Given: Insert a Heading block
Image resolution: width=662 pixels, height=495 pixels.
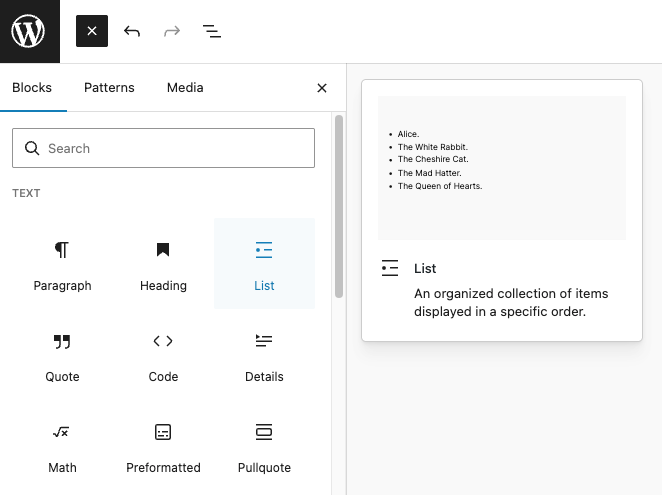Looking at the screenshot, I should click(163, 264).
